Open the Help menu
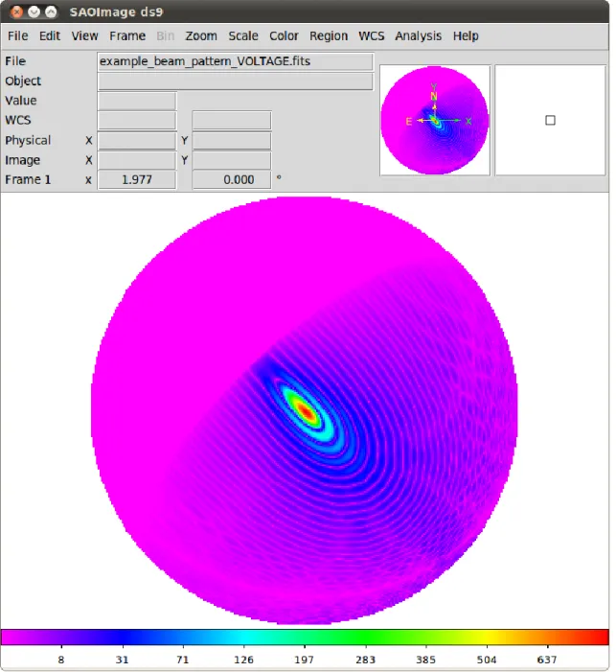The width and height of the screenshot is (616, 672). click(x=466, y=36)
